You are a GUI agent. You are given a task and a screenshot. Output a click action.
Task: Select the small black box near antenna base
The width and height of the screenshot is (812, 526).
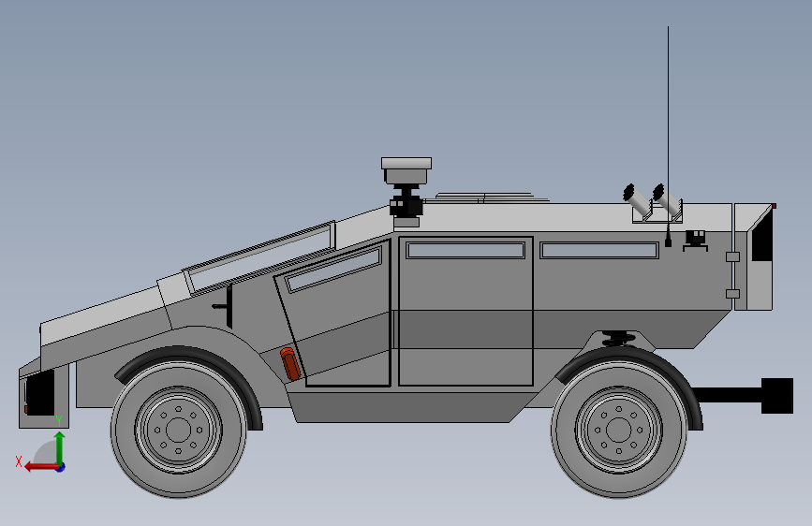click(x=695, y=238)
